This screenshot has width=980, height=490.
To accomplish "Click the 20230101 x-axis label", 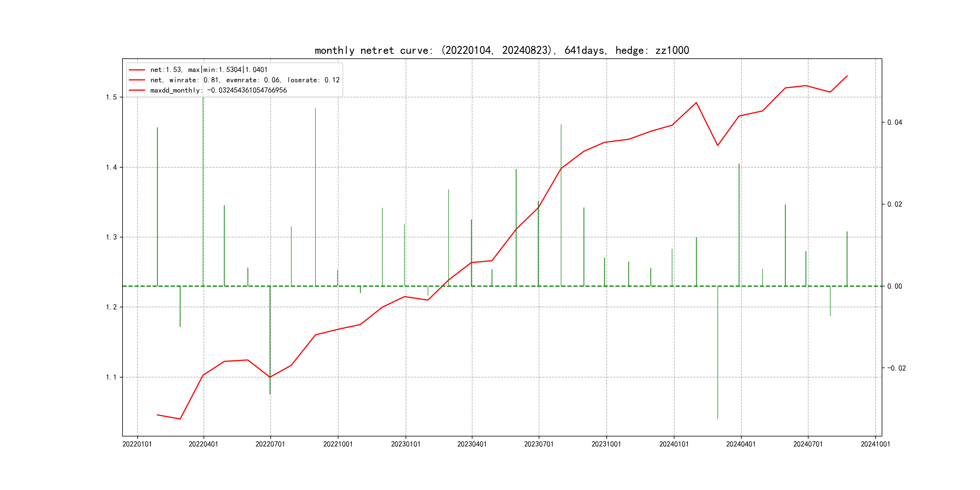I will [406, 444].
